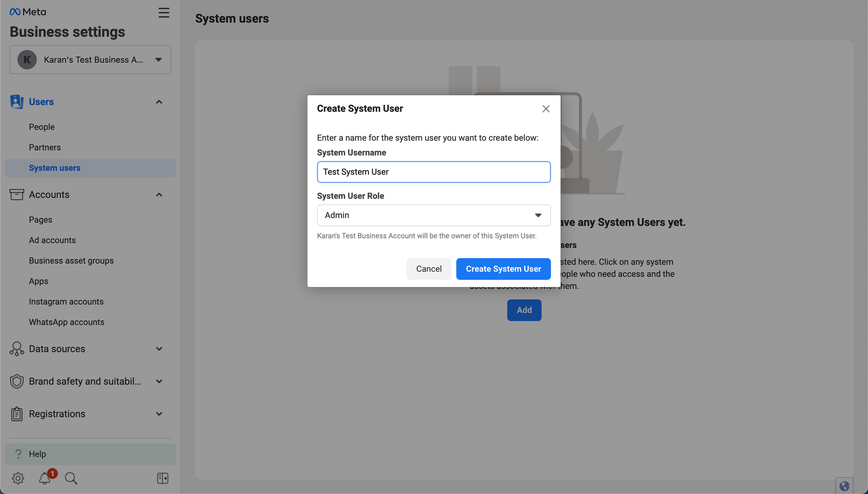
Task: Click the Create System User button
Action: 503,269
